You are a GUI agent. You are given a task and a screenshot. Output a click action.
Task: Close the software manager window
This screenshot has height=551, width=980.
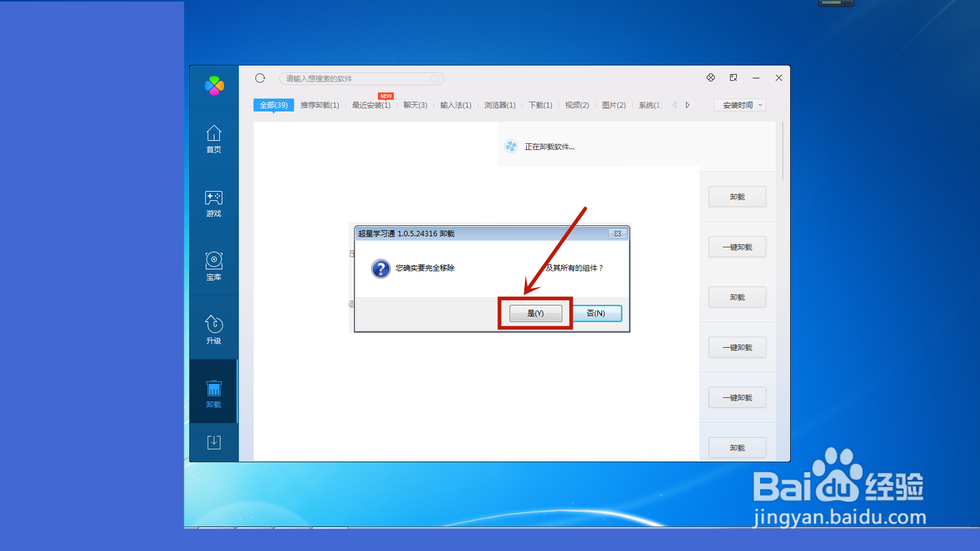(x=778, y=78)
